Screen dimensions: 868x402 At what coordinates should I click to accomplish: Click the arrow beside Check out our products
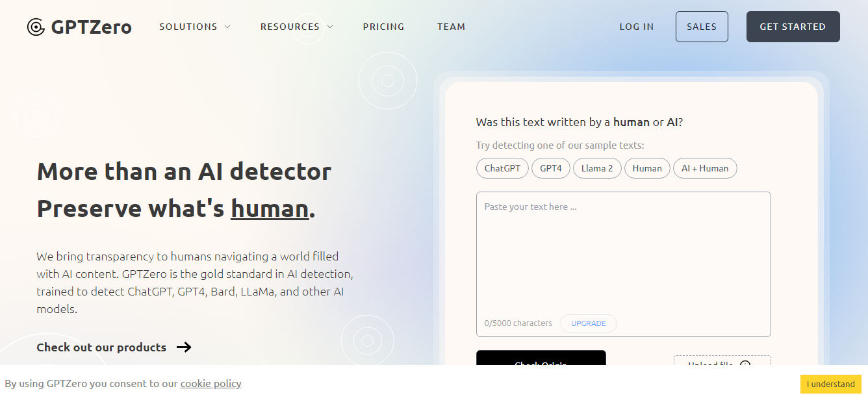(x=184, y=347)
